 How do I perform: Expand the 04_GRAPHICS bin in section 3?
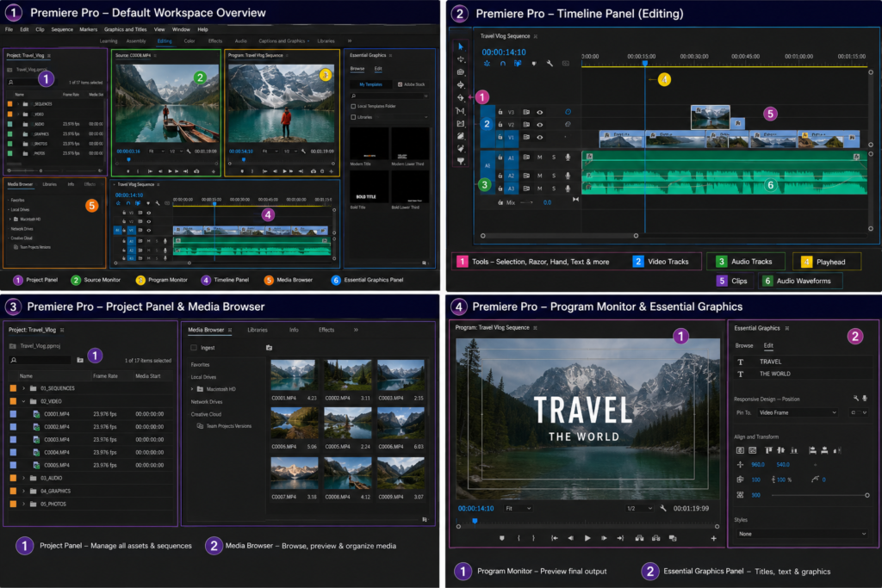coord(23,492)
